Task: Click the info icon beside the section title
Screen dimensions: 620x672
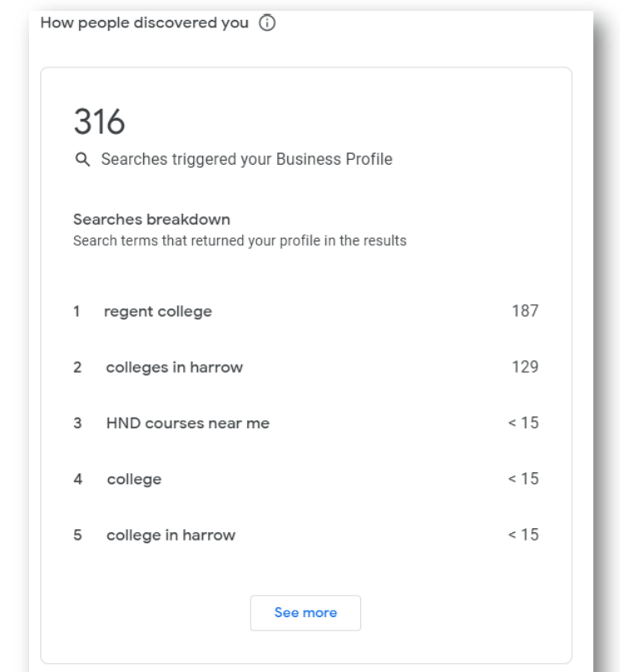Action: point(268,22)
